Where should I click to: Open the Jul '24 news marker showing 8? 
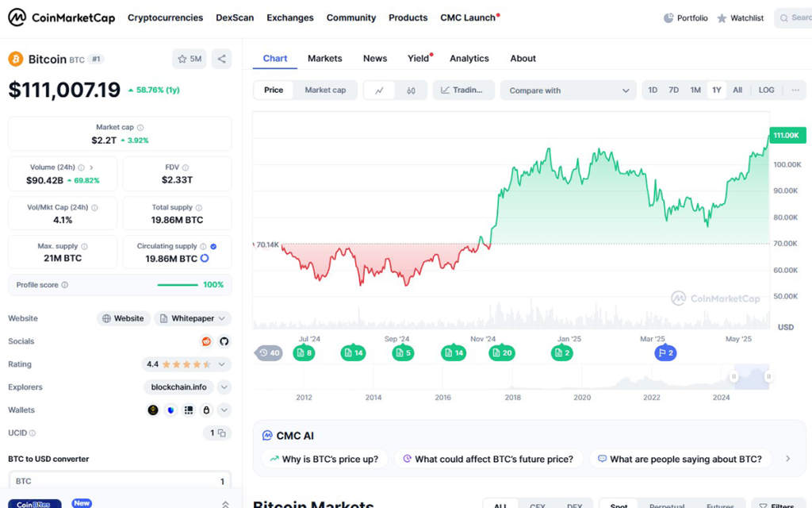pos(304,353)
